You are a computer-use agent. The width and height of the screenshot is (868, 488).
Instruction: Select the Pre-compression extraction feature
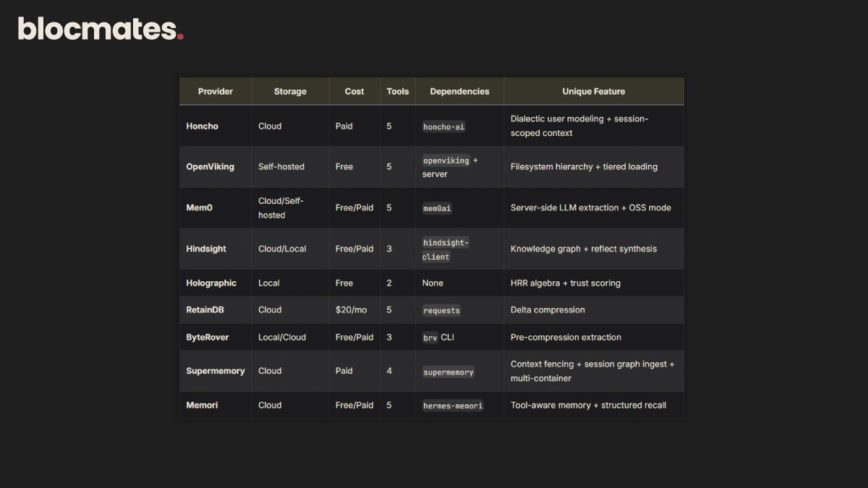pos(566,338)
